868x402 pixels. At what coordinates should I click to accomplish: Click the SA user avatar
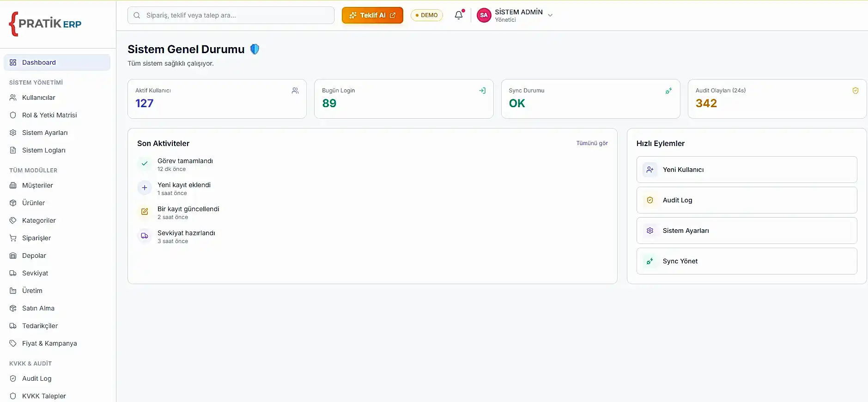(x=484, y=15)
